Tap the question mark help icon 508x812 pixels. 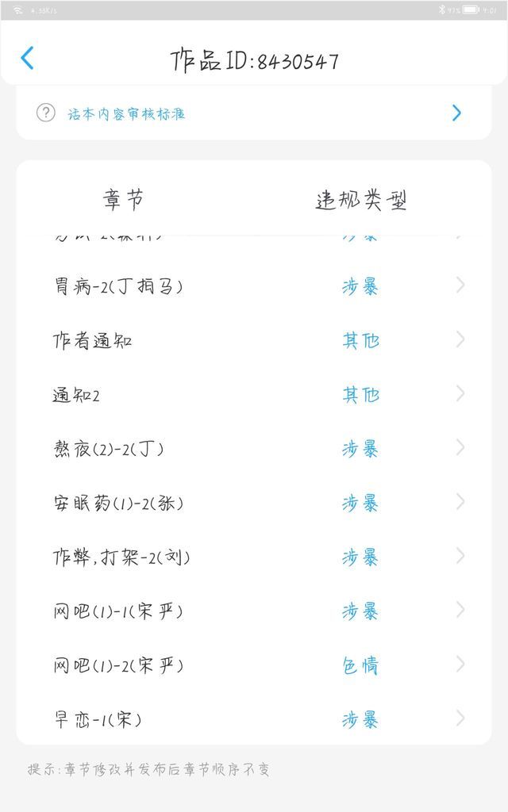tap(46, 113)
